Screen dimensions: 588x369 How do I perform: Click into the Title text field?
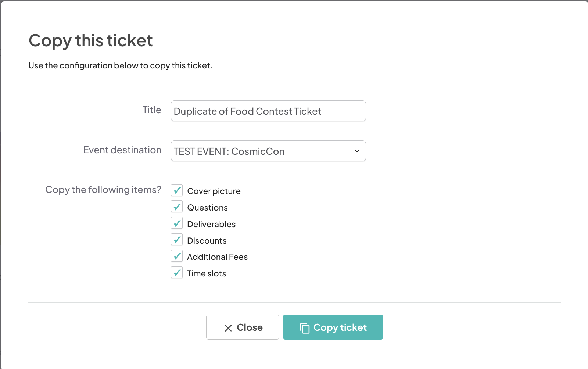268,111
